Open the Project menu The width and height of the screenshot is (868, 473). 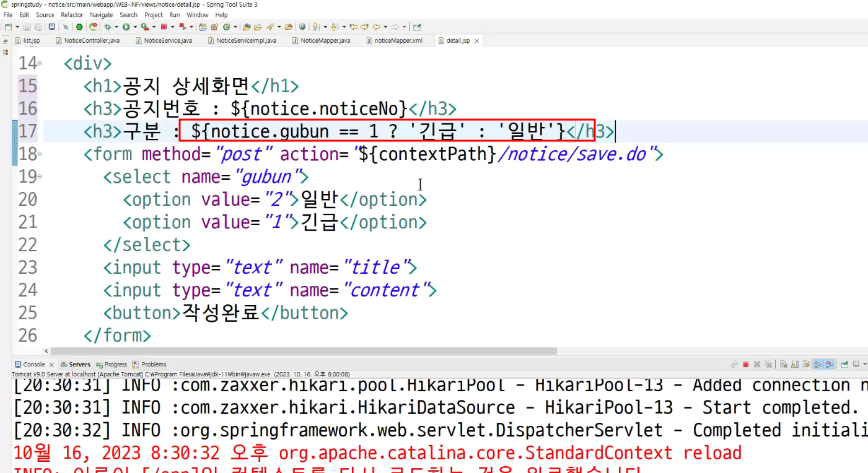pos(154,15)
